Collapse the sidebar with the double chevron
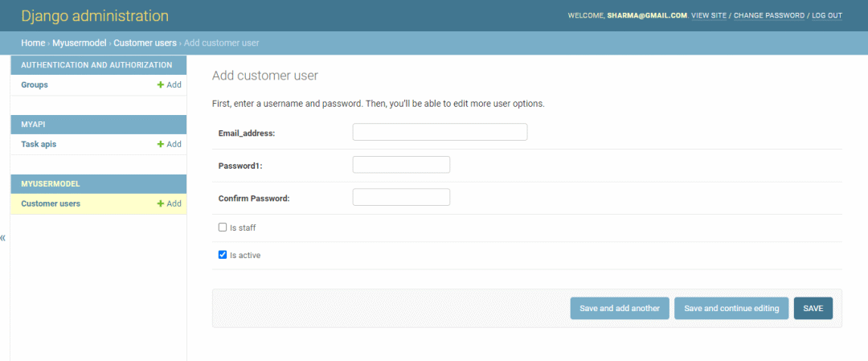Image resolution: width=868 pixels, height=361 pixels. [3, 238]
